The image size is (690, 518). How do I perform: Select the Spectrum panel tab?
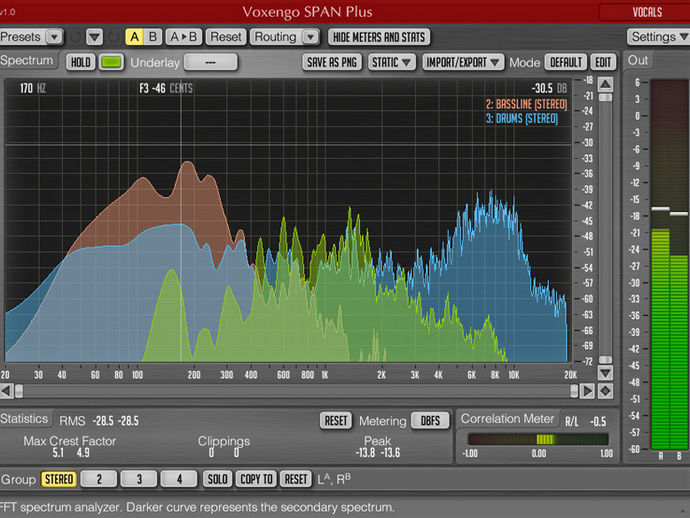[x=27, y=60]
